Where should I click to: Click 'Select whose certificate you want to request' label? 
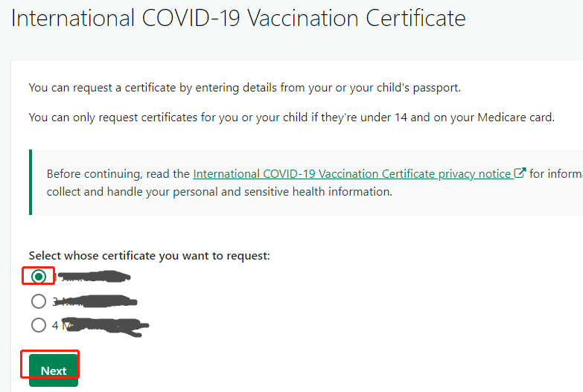(x=150, y=256)
